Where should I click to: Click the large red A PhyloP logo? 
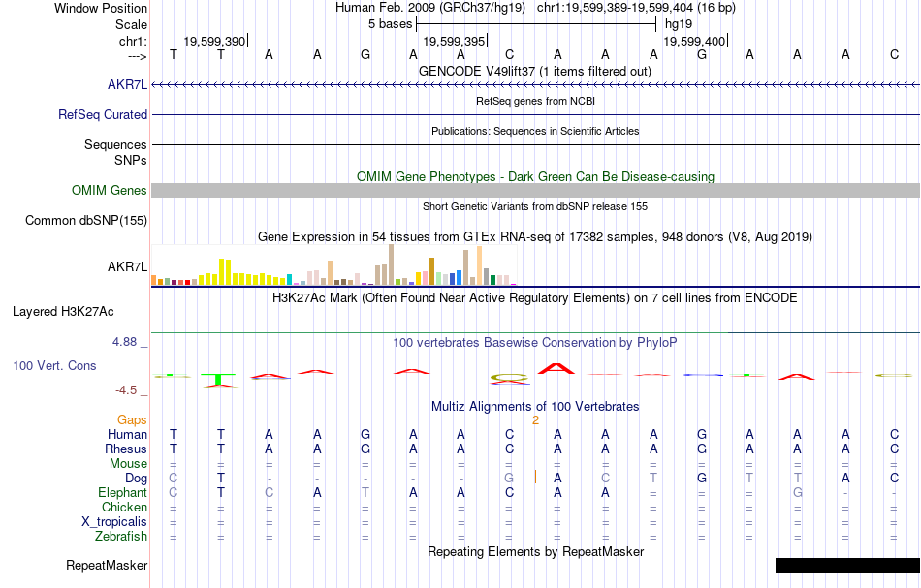tap(556, 369)
